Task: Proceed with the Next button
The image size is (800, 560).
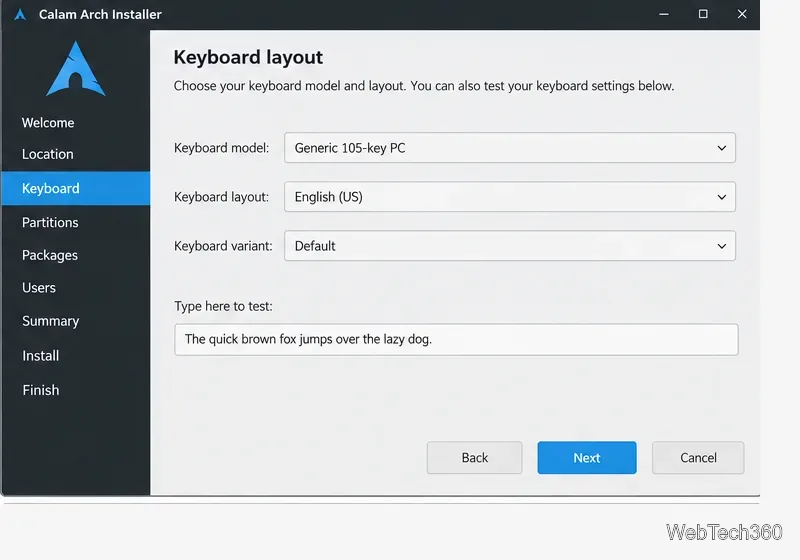Action: point(587,457)
